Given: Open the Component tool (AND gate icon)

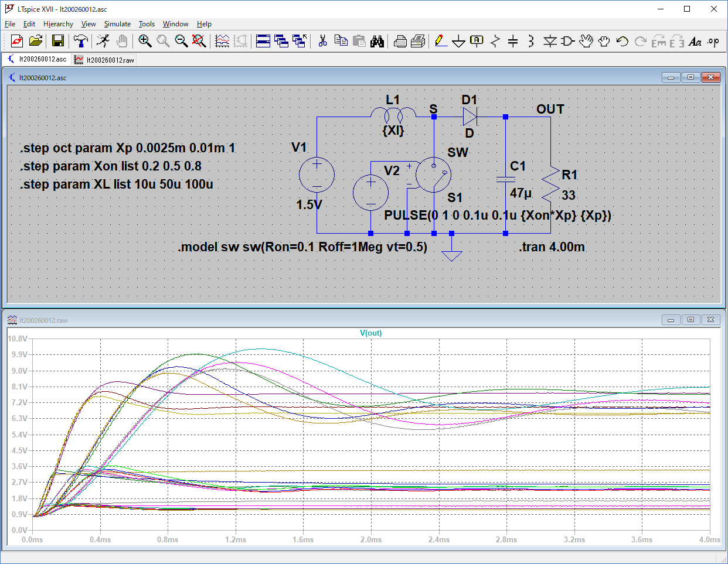Looking at the screenshot, I should pos(567,41).
